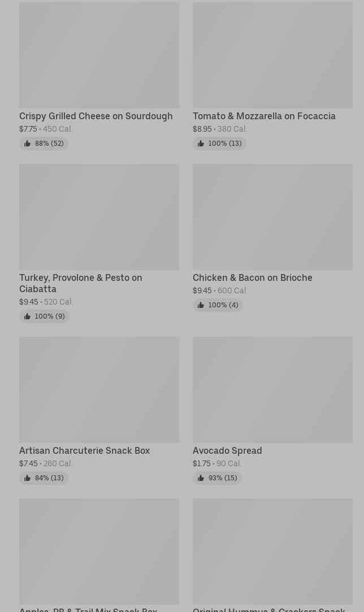Click the Turkey Provolone Pesto image

99,217
